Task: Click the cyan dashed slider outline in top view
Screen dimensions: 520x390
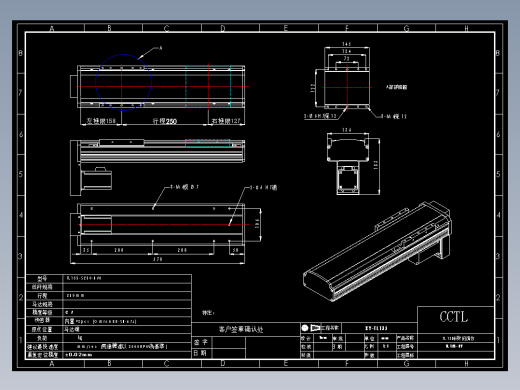Action: [x=208, y=87]
